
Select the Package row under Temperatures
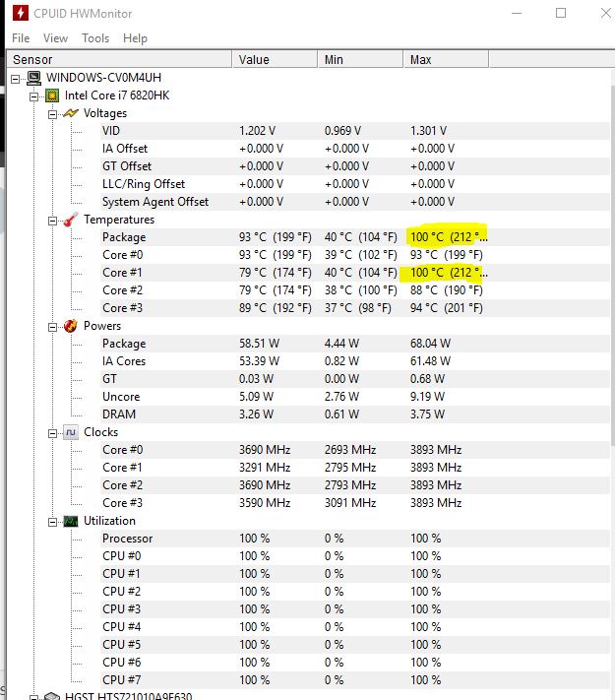[x=355, y=237]
